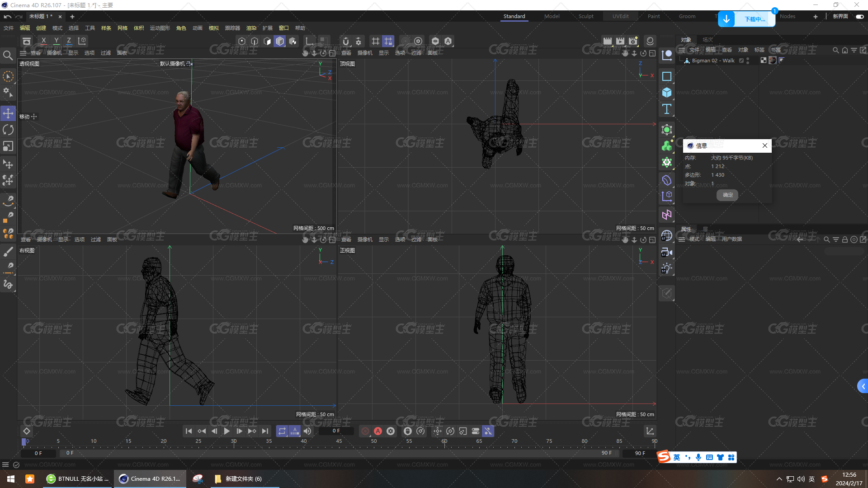Open Object Manager hamburger menu
The width and height of the screenshot is (868, 488).
tap(682, 50)
